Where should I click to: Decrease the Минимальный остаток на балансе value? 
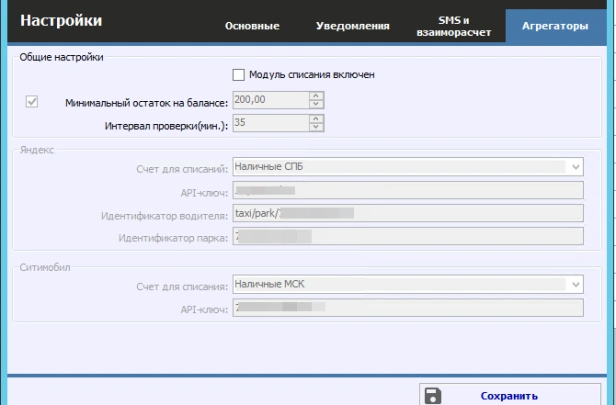pos(316,105)
